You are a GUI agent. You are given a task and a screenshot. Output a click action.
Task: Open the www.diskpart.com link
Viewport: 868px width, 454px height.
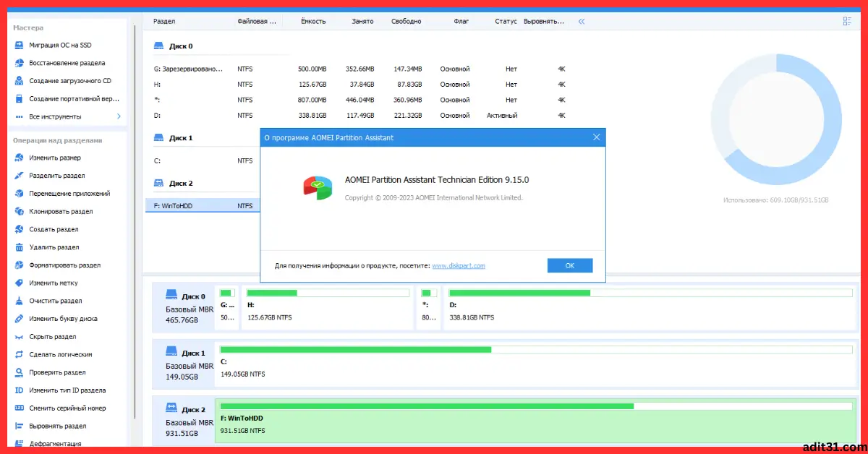[x=459, y=266]
